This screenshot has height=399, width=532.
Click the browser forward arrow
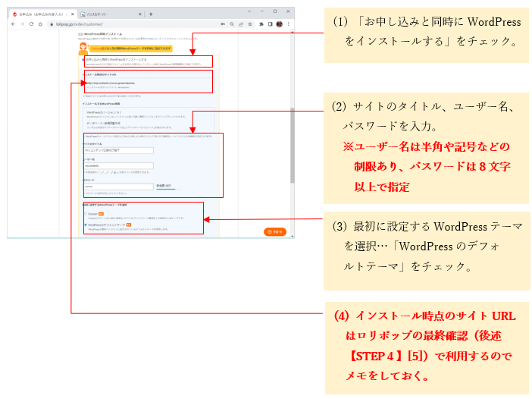click(x=22, y=24)
